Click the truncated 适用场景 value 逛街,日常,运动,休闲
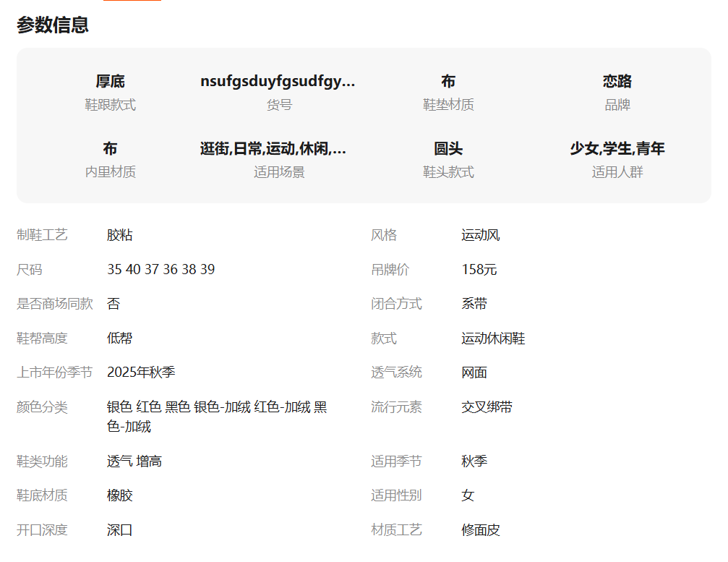 [x=273, y=148]
